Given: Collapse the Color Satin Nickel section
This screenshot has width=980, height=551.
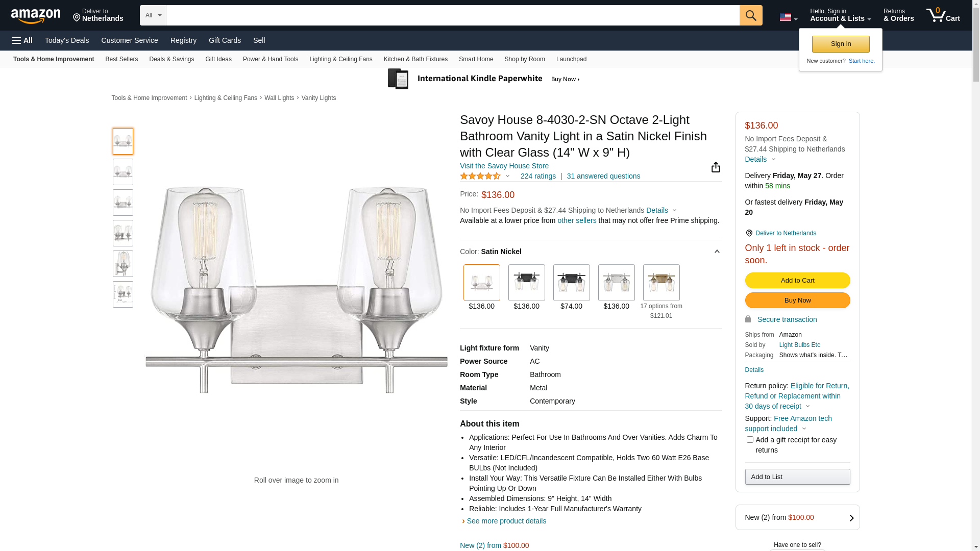Looking at the screenshot, I should point(717,252).
